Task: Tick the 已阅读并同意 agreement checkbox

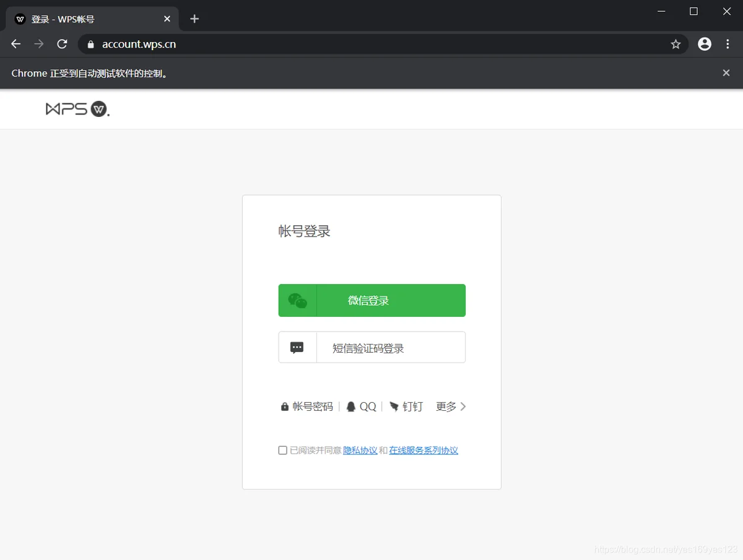Action: coord(282,450)
